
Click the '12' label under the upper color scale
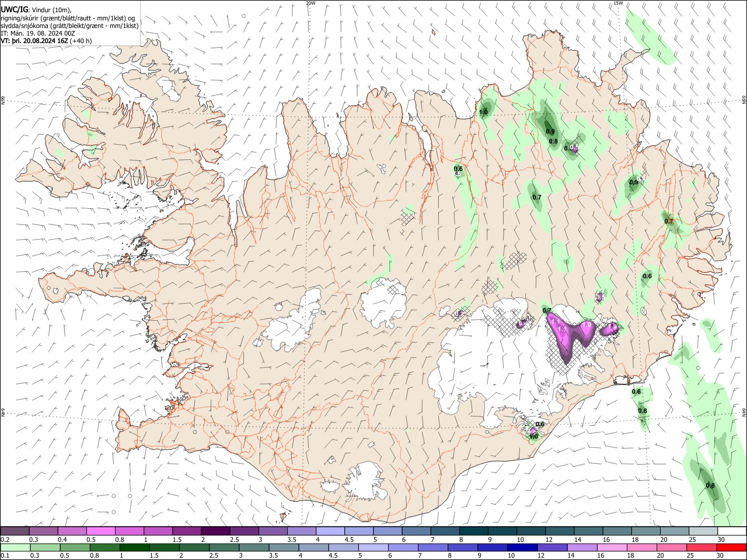point(550,540)
